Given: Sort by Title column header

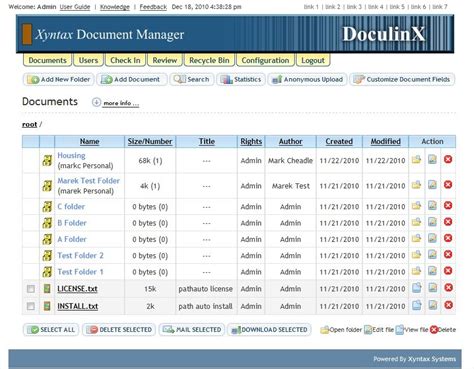Looking at the screenshot, I should point(207,141).
